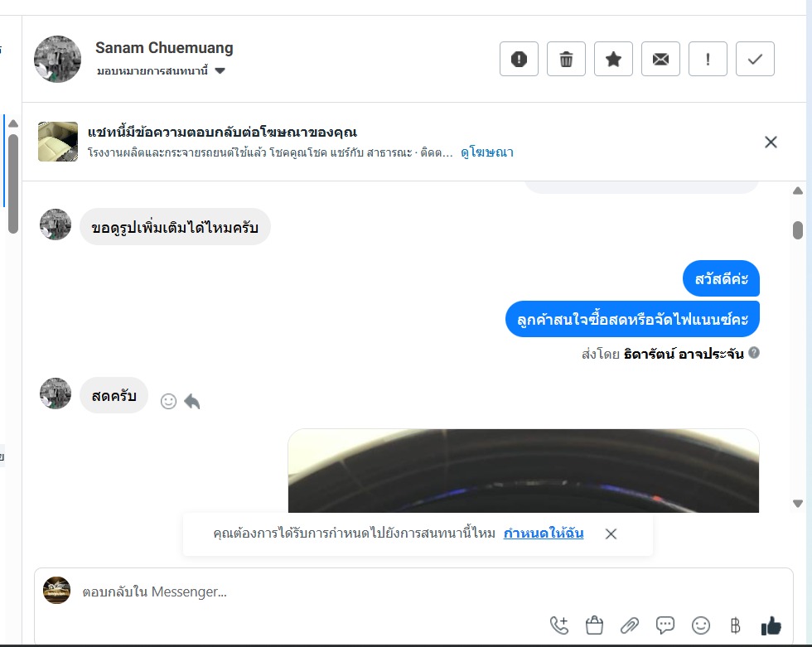Start a call using phone plus icon
Screen dimensions: 812x647
(x=558, y=625)
